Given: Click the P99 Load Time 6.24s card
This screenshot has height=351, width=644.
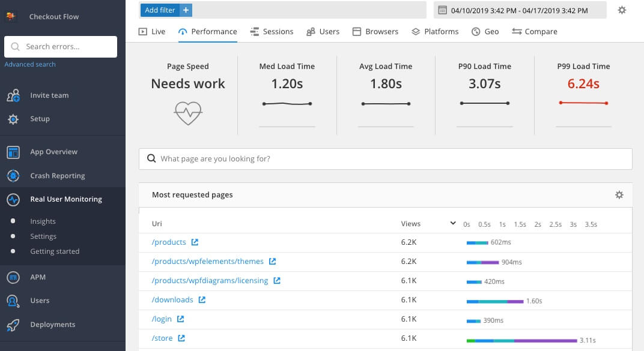Looking at the screenshot, I should coord(583,95).
